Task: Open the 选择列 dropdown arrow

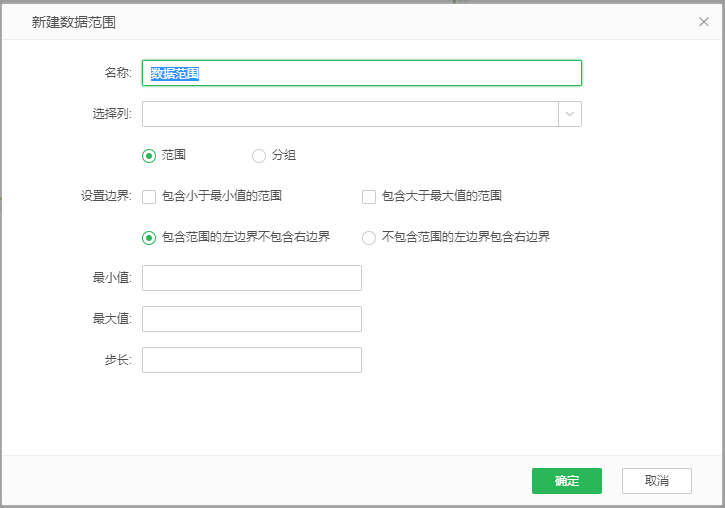Action: [570, 114]
